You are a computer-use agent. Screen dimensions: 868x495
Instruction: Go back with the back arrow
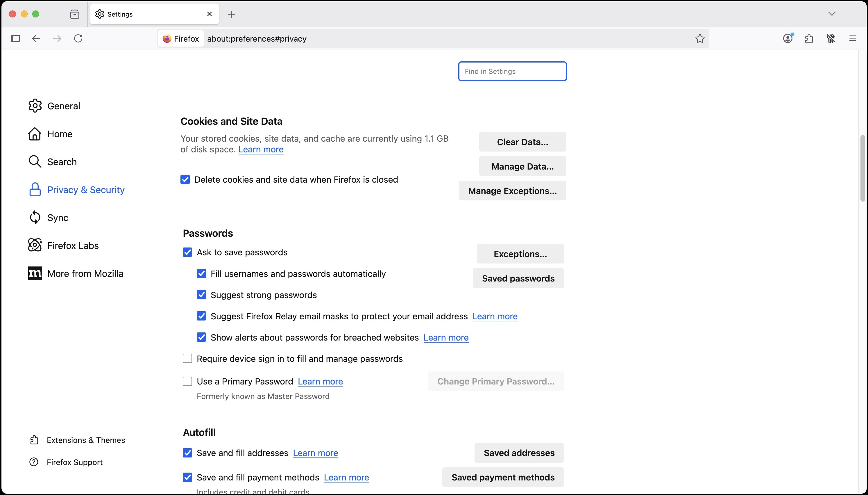coord(36,38)
